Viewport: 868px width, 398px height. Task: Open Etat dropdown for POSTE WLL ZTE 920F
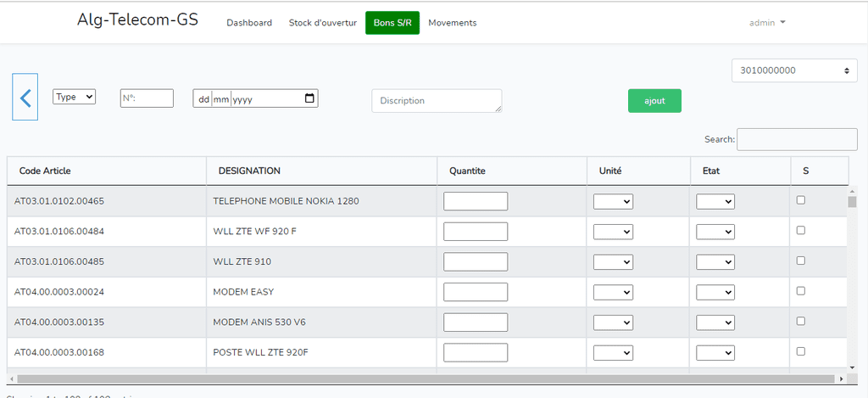click(715, 352)
